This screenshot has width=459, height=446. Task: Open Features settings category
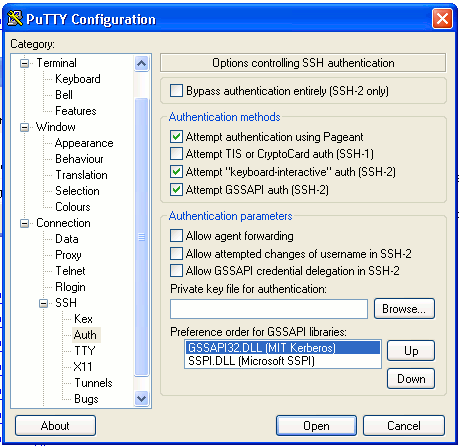click(76, 111)
